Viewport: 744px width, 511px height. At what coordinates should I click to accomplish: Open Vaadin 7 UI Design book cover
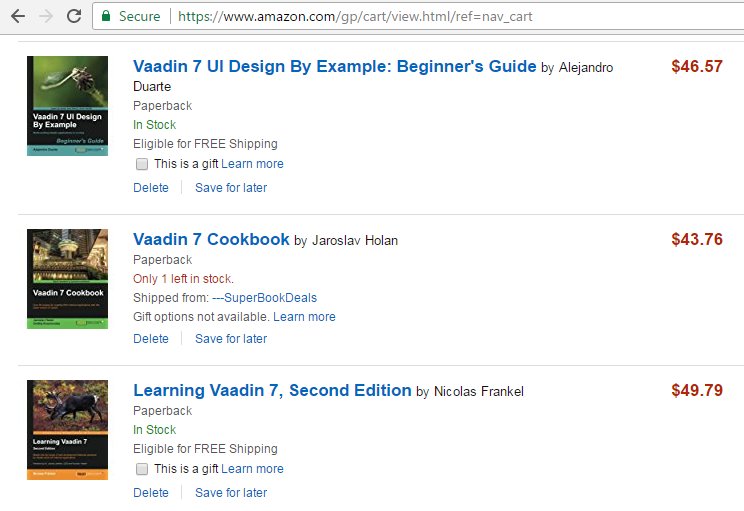[x=67, y=106]
